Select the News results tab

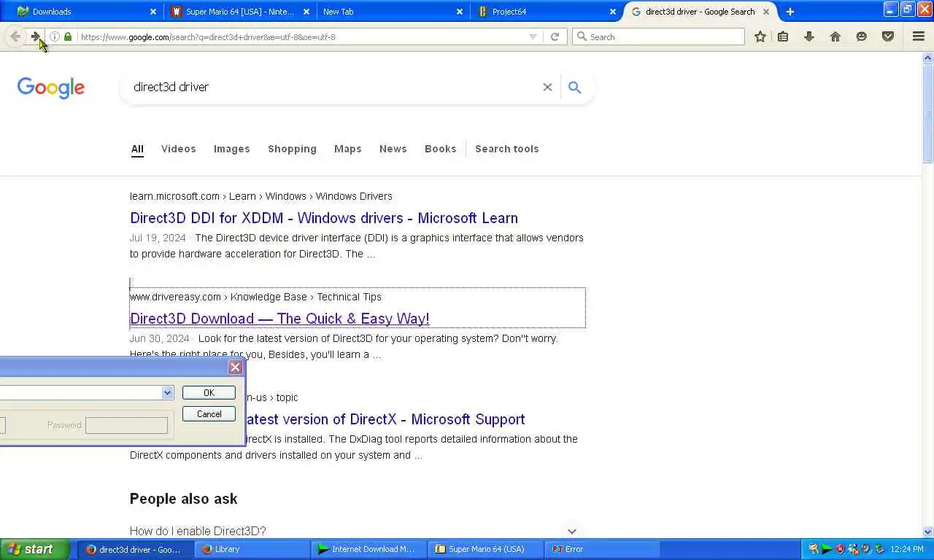[393, 149]
